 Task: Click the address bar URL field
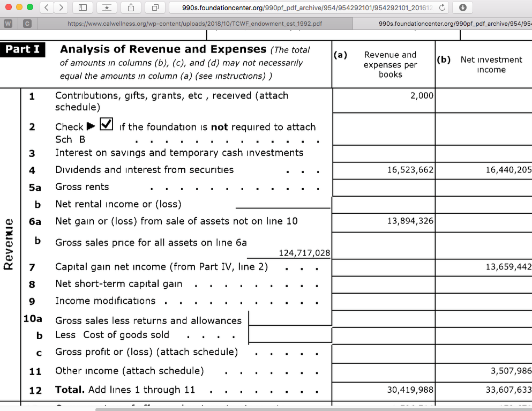(x=300, y=8)
